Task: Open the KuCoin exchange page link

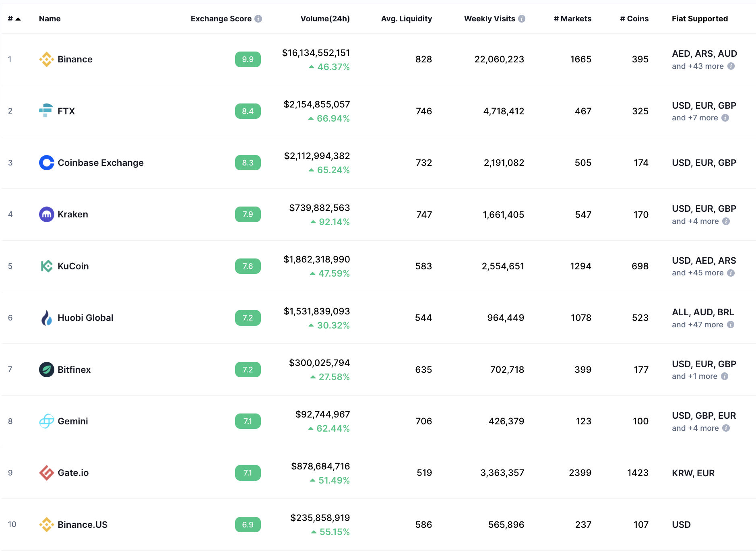Action: pos(73,266)
